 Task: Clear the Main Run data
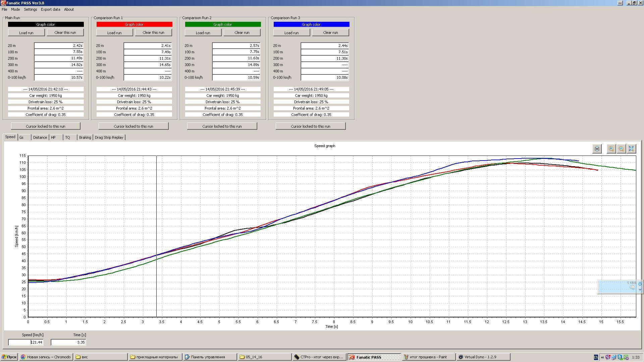(65, 33)
